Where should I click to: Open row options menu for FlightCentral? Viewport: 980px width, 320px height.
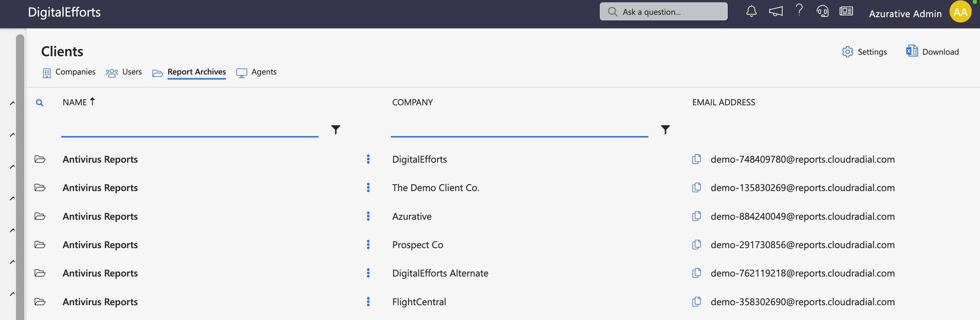click(368, 302)
